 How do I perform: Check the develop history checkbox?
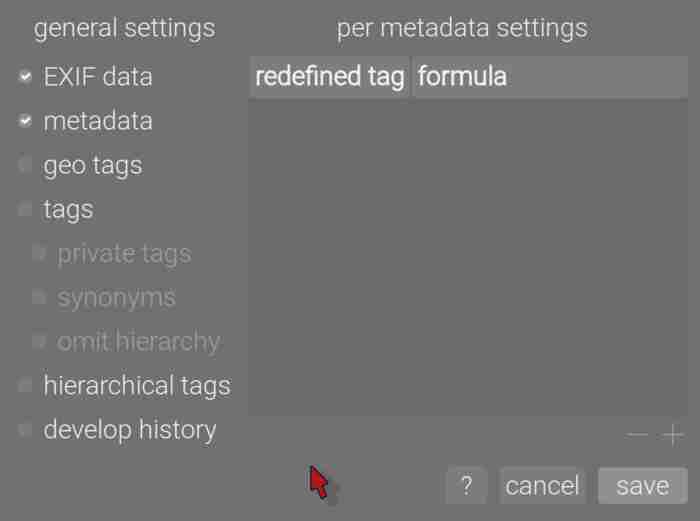26,429
